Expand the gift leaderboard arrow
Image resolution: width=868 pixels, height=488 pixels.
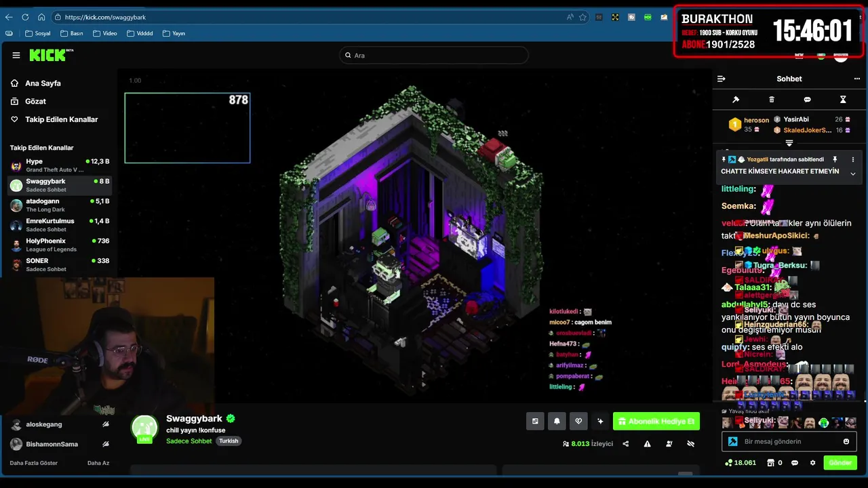[789, 143]
